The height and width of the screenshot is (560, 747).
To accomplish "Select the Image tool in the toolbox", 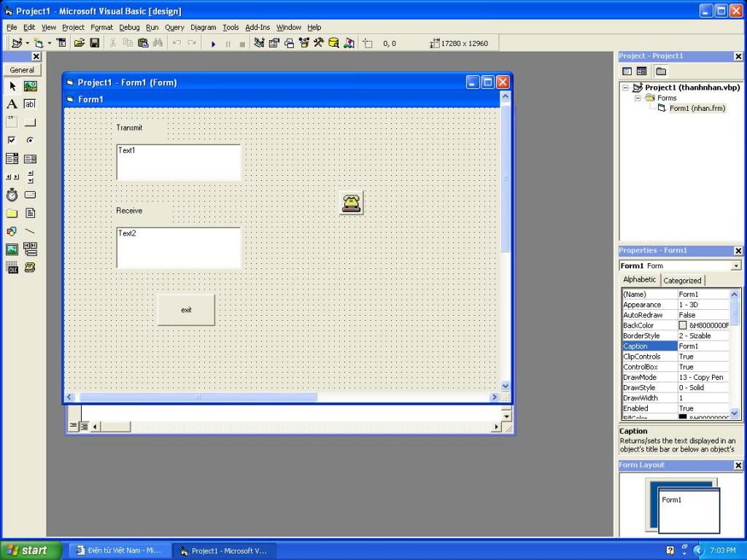I will [12, 249].
